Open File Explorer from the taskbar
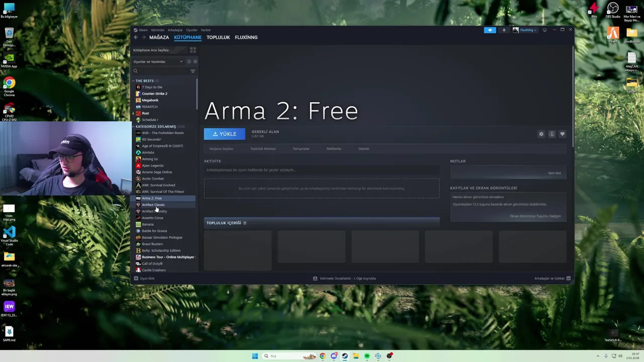Image resolution: width=644 pixels, height=362 pixels. 356,356
